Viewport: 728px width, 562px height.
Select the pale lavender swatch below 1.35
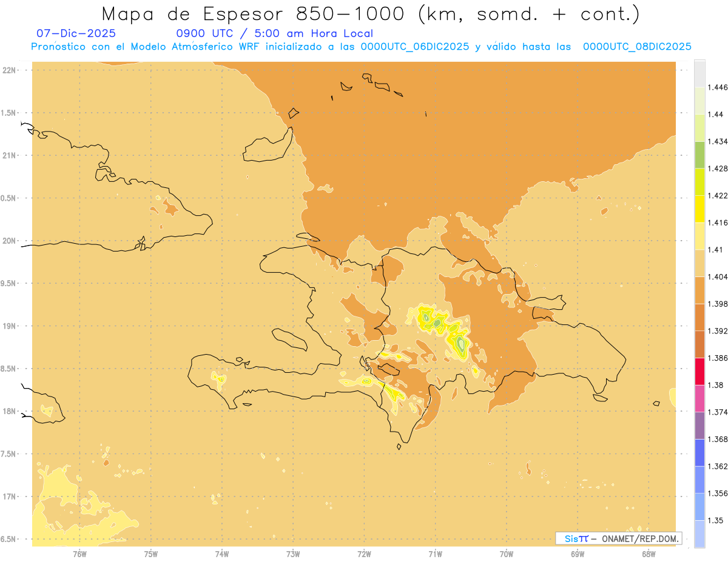[x=699, y=534]
